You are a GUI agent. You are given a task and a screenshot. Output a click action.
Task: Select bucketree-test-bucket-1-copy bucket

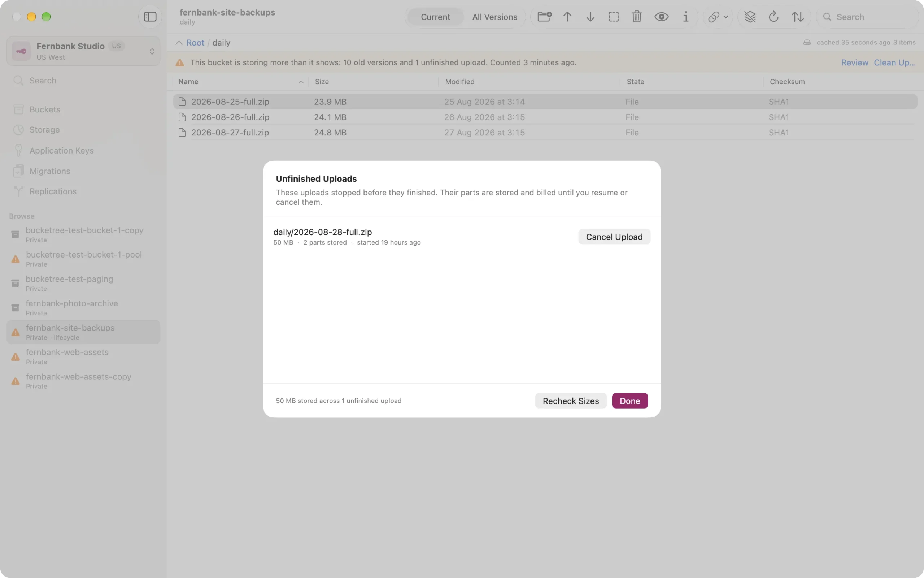(83, 234)
